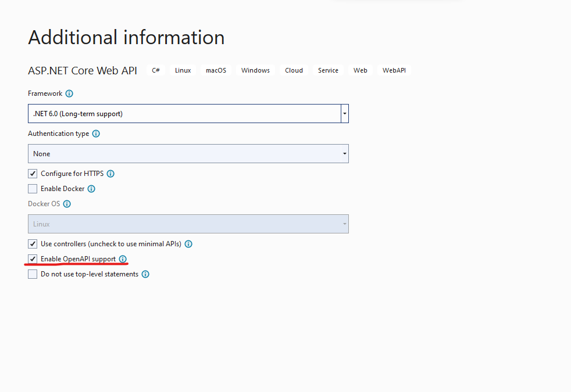The image size is (571, 392).
Task: Click info icon for top-level statements option
Action: [x=145, y=274]
